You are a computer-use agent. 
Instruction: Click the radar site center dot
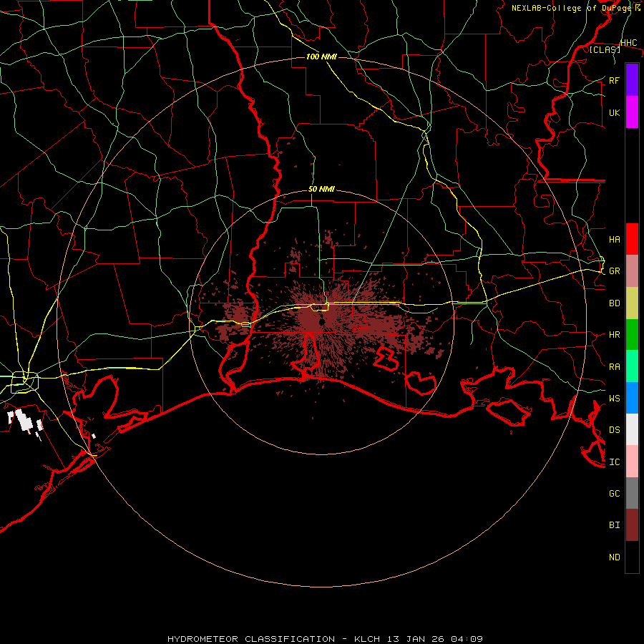tap(322, 321)
